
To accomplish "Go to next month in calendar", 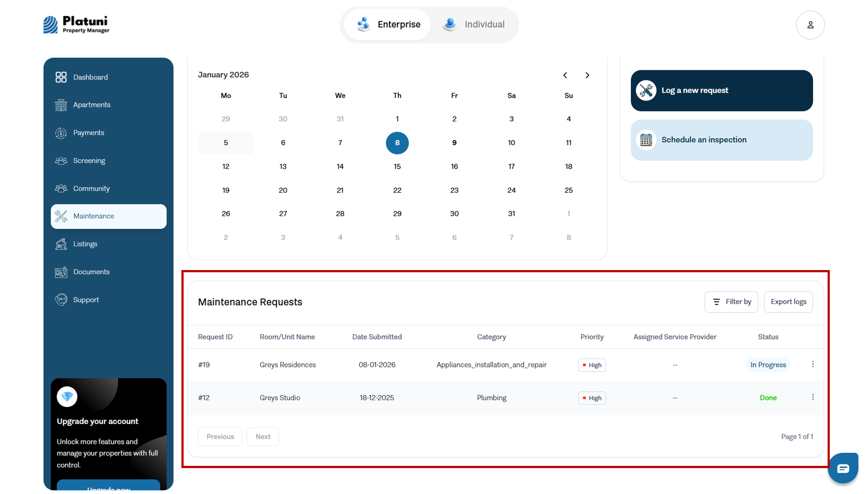I will pos(587,75).
